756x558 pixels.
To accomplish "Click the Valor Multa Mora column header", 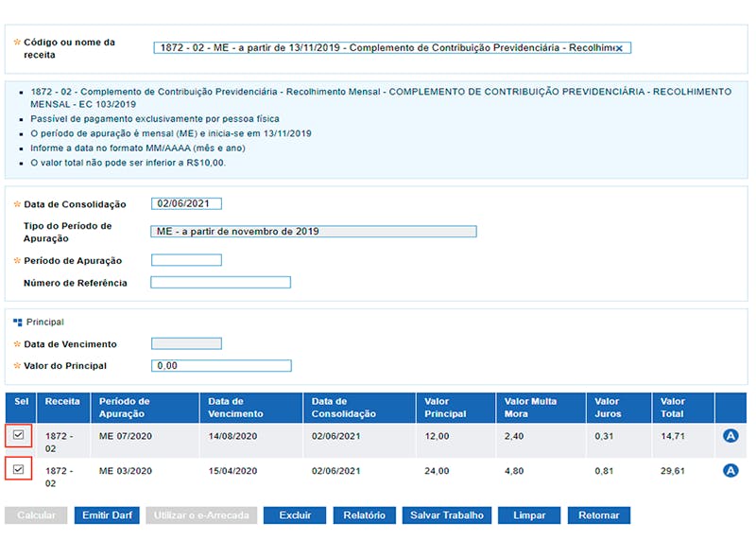I will (541, 408).
